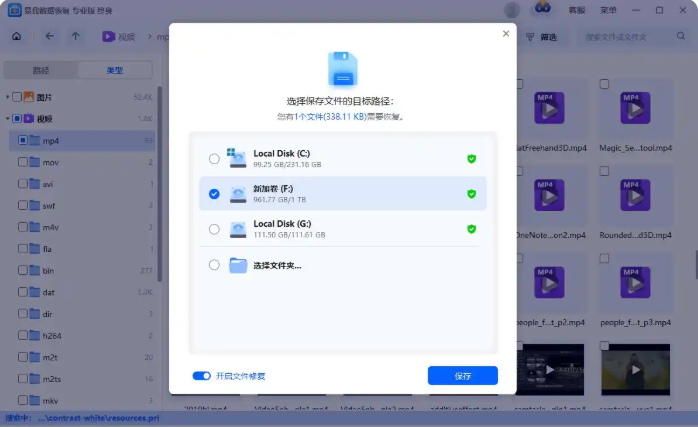Image resolution: width=698 pixels, height=427 pixels.
Task: Check the mov folder checkbox
Action: click(x=23, y=162)
